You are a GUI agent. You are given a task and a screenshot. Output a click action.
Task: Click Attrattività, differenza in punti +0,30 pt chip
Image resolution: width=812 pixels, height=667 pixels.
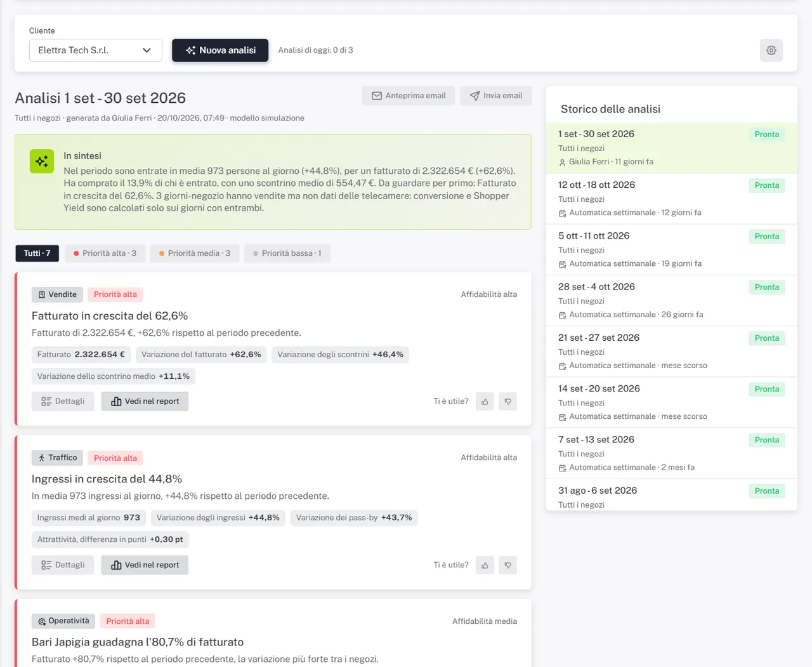coord(110,539)
